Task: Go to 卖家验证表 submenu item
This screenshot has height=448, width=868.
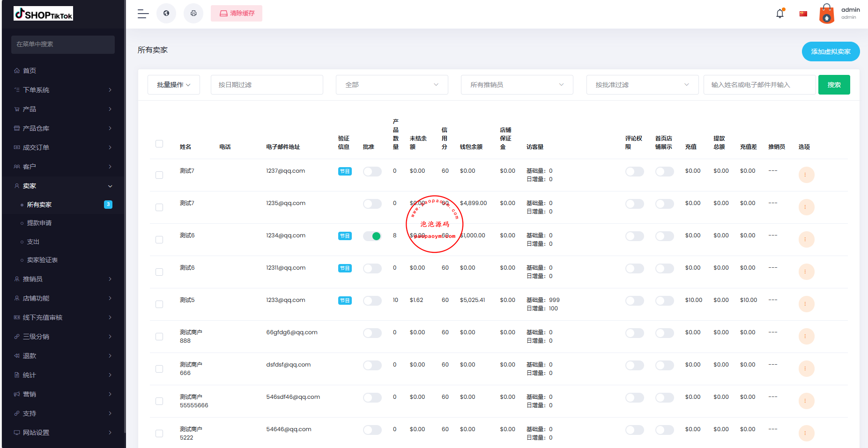Action: click(42, 260)
